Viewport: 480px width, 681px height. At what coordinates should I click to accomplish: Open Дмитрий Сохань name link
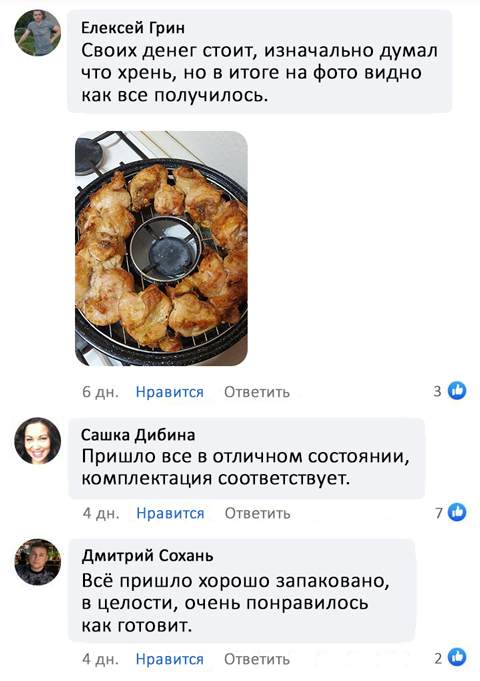pyautogui.click(x=147, y=556)
